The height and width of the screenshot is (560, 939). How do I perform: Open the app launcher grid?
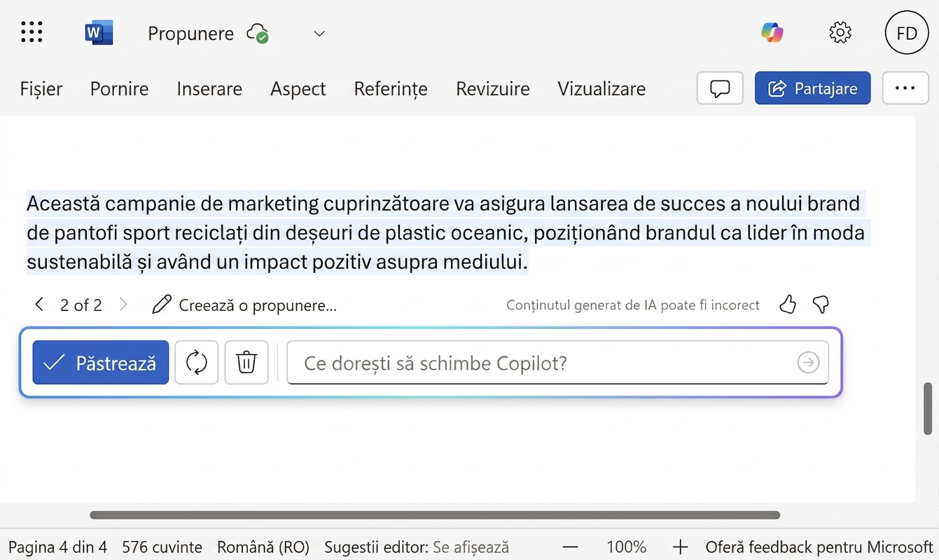coord(32,32)
